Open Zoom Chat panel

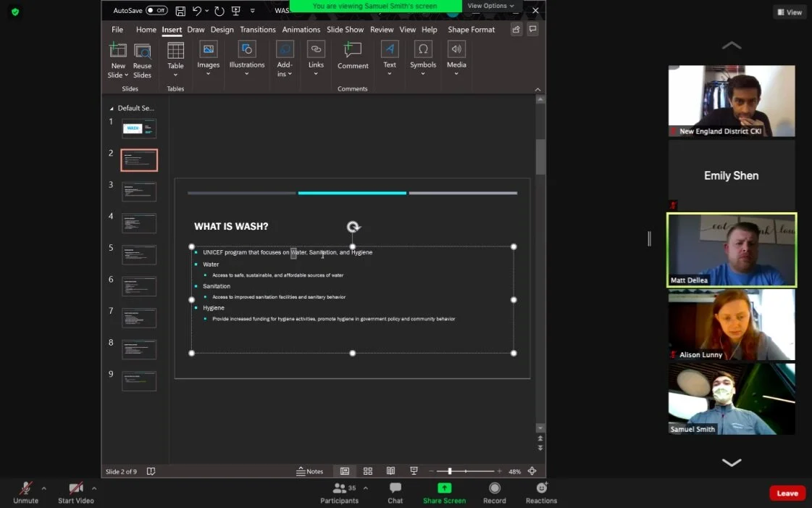(395, 493)
